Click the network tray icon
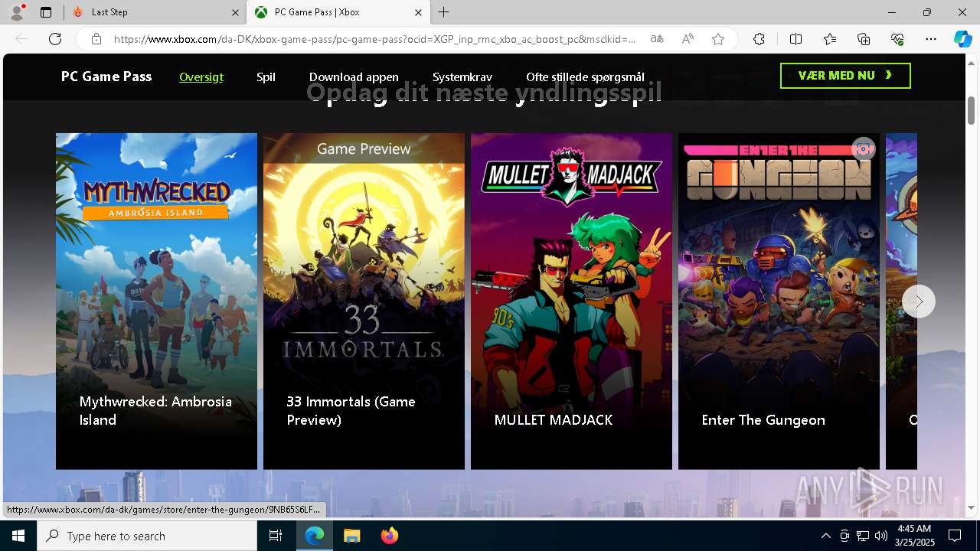This screenshot has height=551, width=980. 863,536
